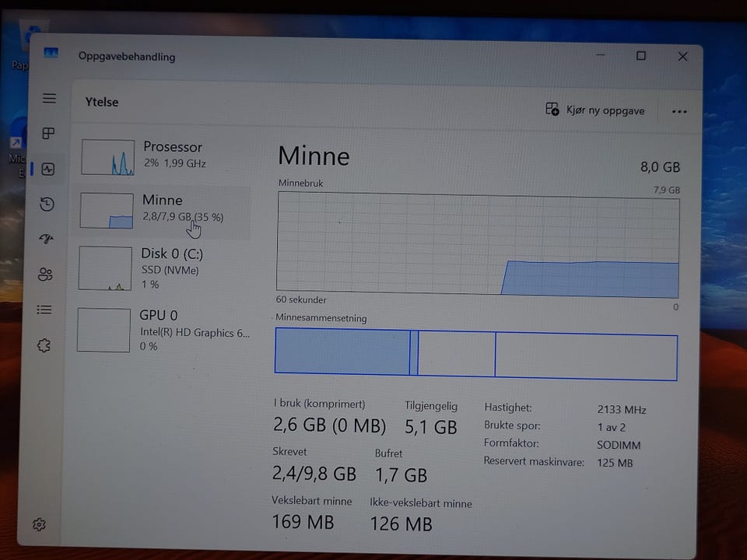Expand the three-dot more options menu

pos(679,111)
